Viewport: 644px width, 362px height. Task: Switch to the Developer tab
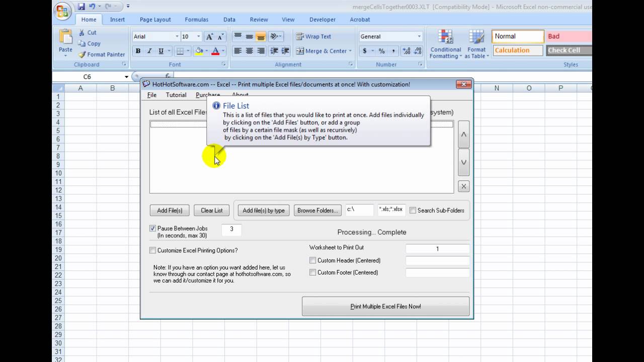click(323, 20)
